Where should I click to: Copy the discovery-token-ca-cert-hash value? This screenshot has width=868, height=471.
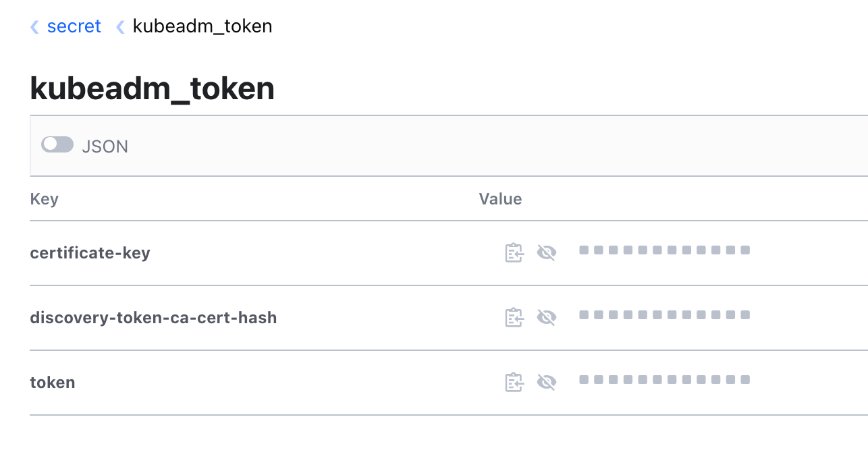tap(514, 317)
